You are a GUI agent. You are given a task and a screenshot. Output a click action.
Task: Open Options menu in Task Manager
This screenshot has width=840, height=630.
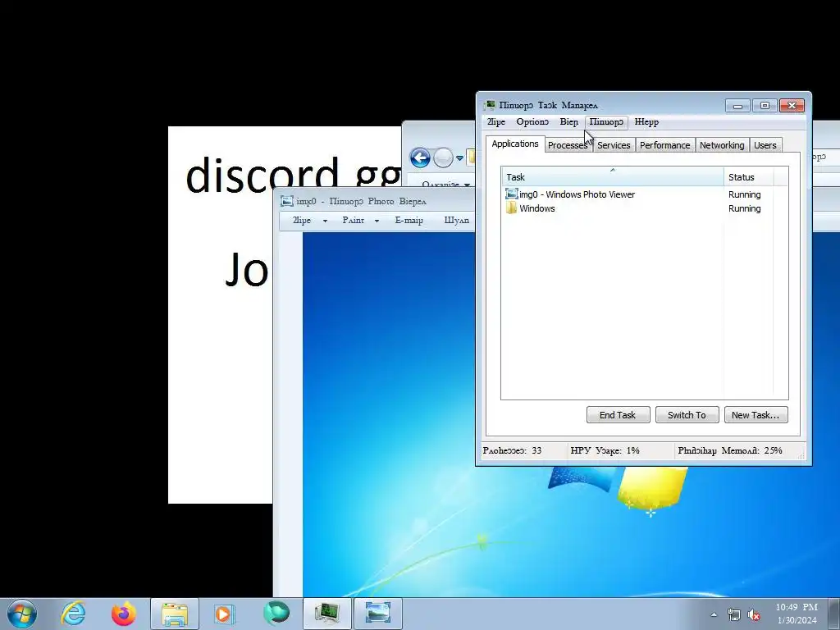point(532,122)
